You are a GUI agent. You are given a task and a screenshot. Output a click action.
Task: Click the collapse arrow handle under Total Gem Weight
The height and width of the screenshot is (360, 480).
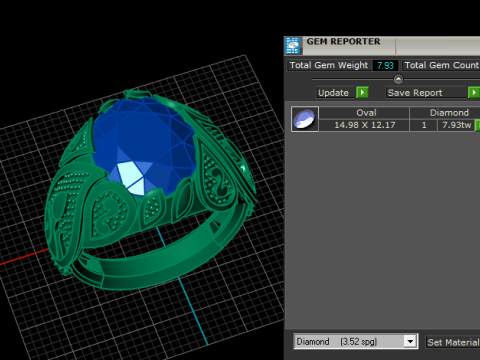[398, 79]
